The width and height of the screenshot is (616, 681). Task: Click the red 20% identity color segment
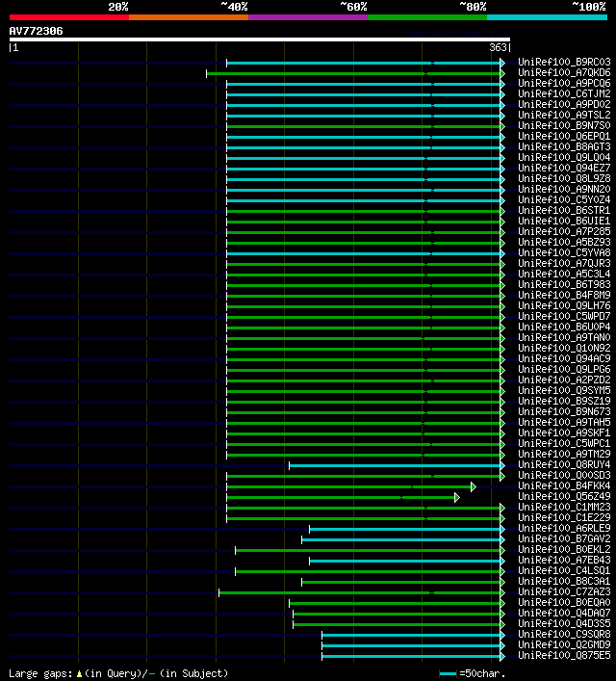[69, 17]
